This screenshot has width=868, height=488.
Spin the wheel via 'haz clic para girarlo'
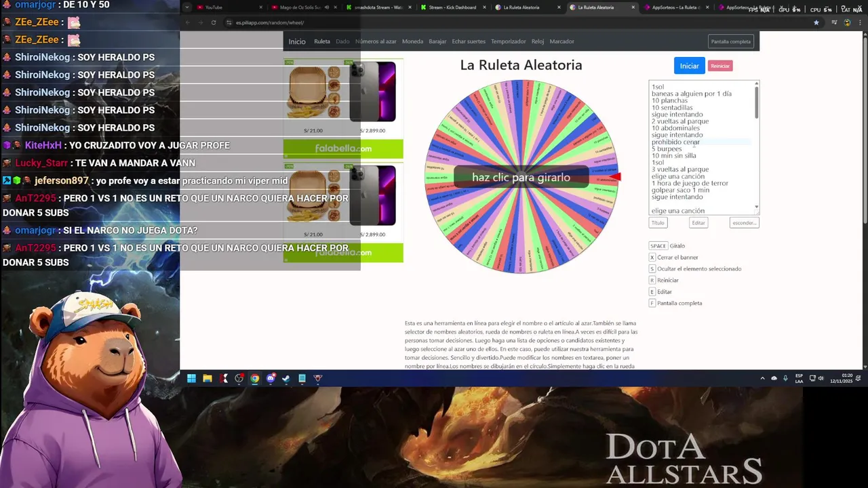521,177
